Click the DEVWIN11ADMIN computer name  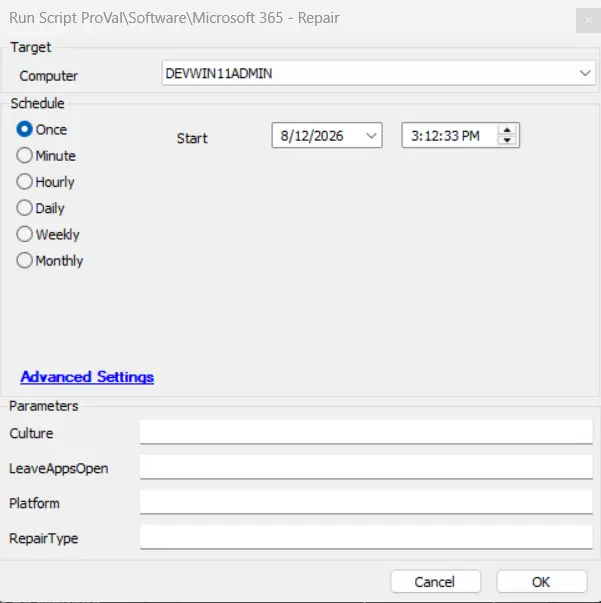tap(219, 73)
